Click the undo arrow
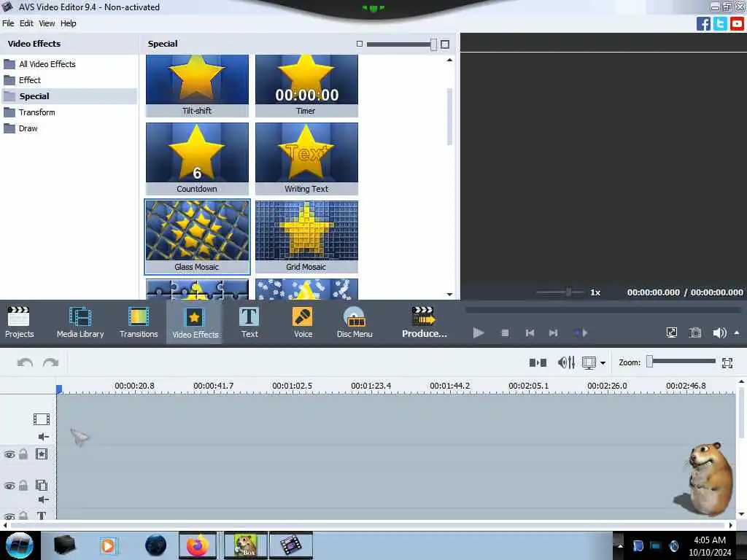This screenshot has height=560, width=747. 25,363
